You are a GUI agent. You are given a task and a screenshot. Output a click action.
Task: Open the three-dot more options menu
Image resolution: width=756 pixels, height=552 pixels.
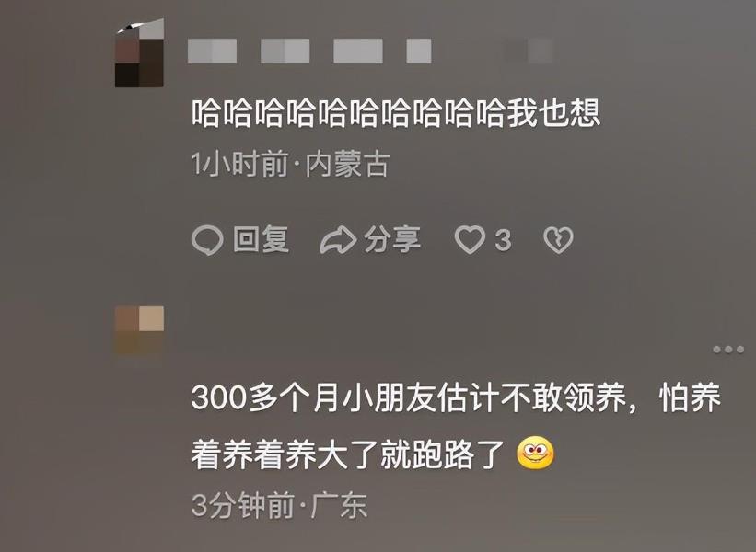click(x=728, y=350)
